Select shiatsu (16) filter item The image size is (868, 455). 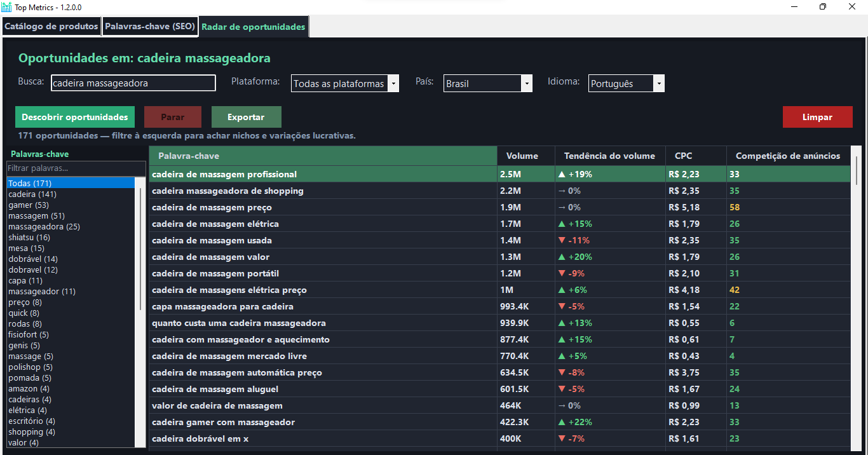(71, 237)
